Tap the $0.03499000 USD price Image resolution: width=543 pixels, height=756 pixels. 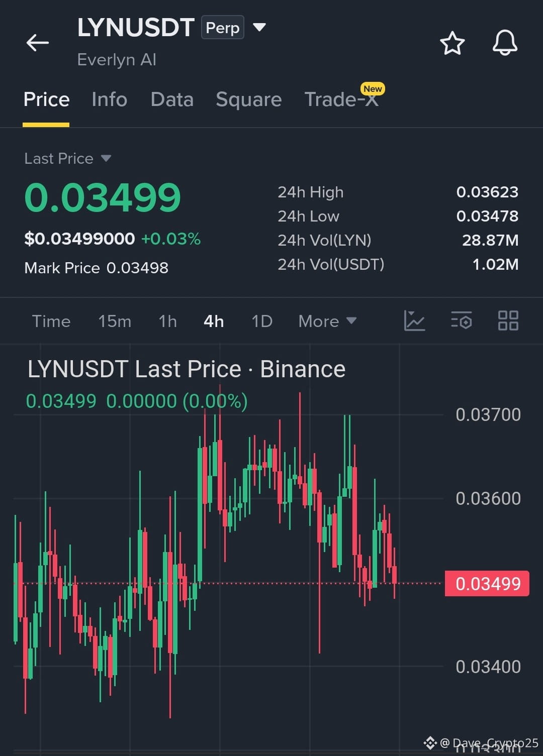click(79, 239)
